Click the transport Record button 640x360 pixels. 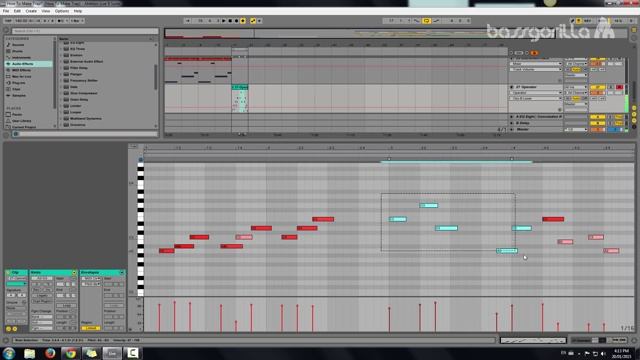point(236,21)
